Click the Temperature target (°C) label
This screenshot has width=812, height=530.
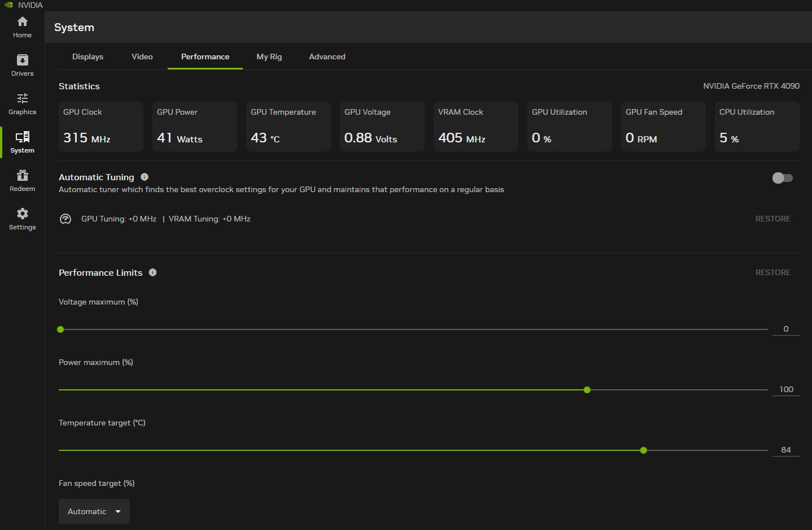pyautogui.click(x=102, y=423)
